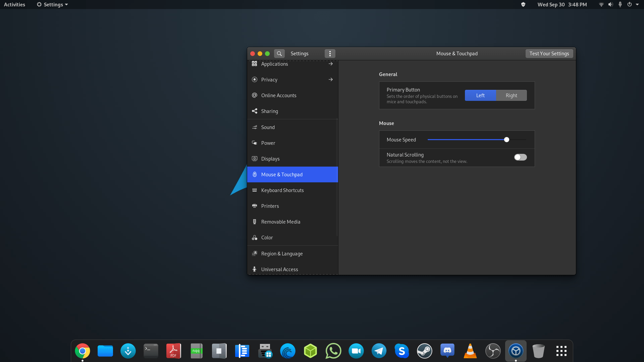Expand the Privacy section arrow
The width and height of the screenshot is (644, 362).
[330, 79]
